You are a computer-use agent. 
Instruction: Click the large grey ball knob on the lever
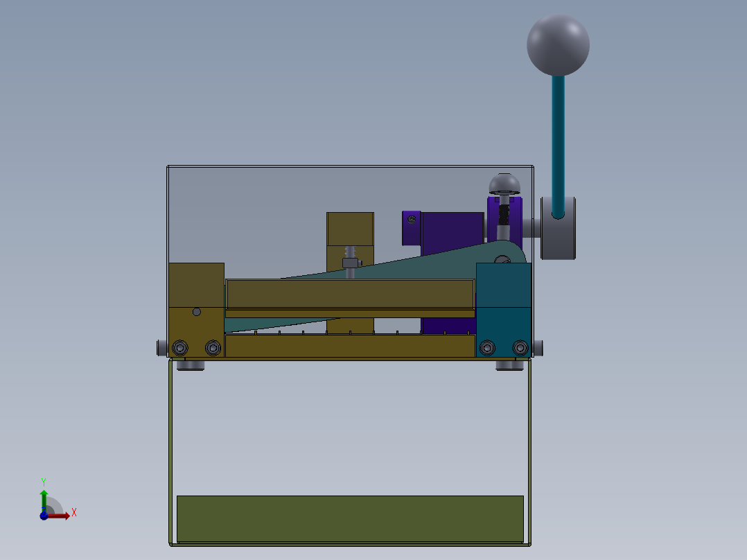(x=558, y=45)
